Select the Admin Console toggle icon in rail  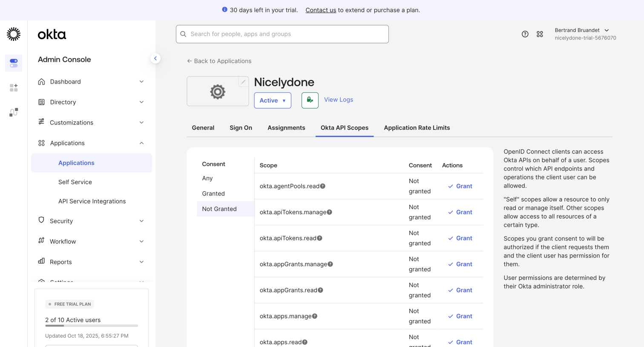click(x=14, y=63)
